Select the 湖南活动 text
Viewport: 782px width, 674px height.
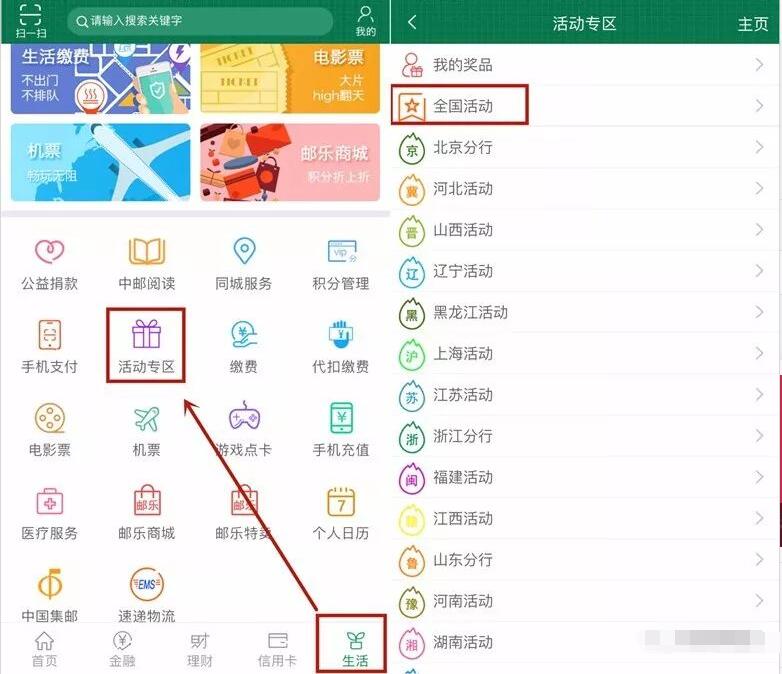(463, 642)
